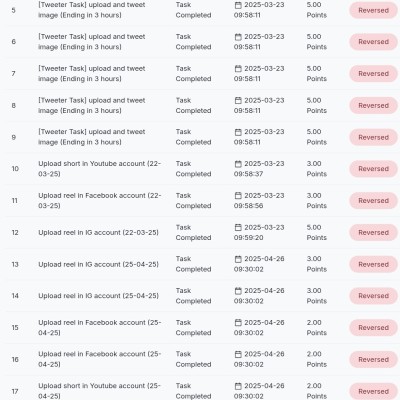The image size is (400, 400).
Task: Click the calendar icon in row 17
Action: [238, 386]
